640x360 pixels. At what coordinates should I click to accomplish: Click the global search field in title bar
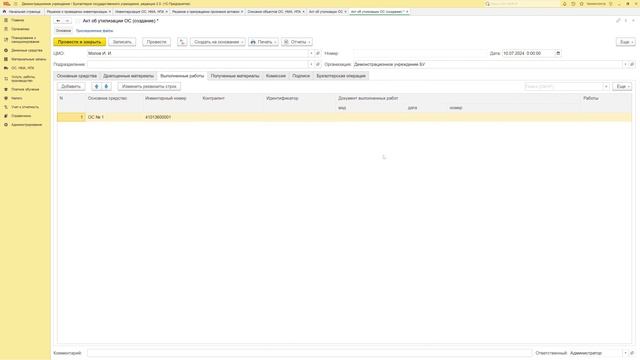click(522, 4)
